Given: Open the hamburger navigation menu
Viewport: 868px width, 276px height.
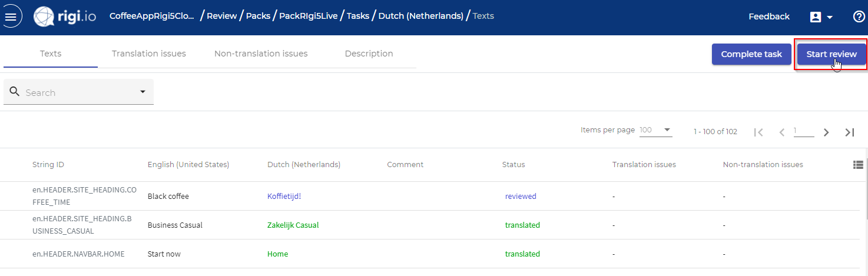Looking at the screenshot, I should (11, 16).
